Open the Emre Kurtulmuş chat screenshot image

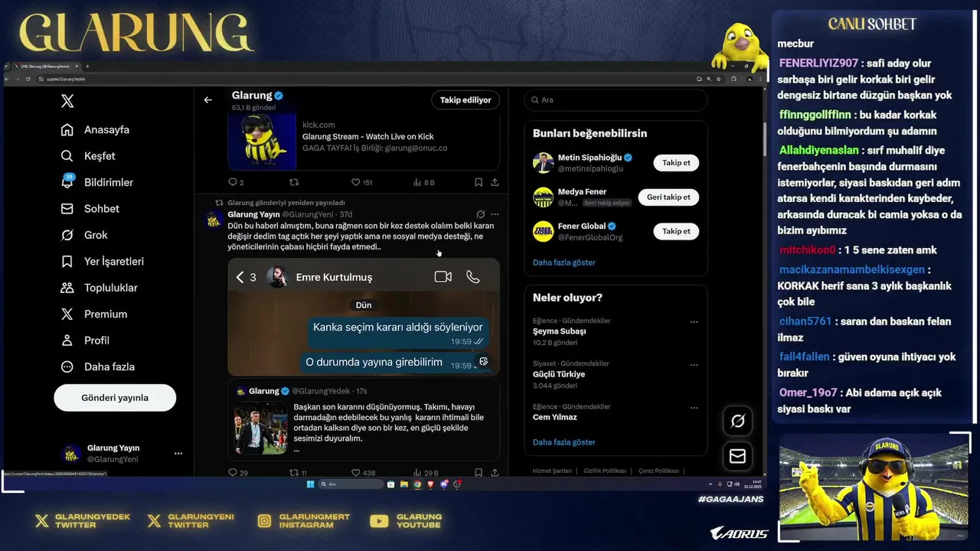[x=364, y=317]
